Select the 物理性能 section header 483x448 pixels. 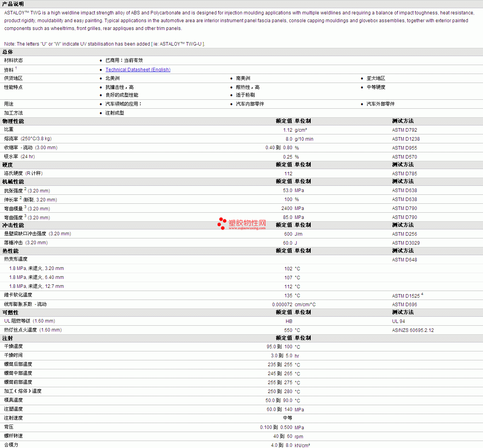[x=13, y=121]
